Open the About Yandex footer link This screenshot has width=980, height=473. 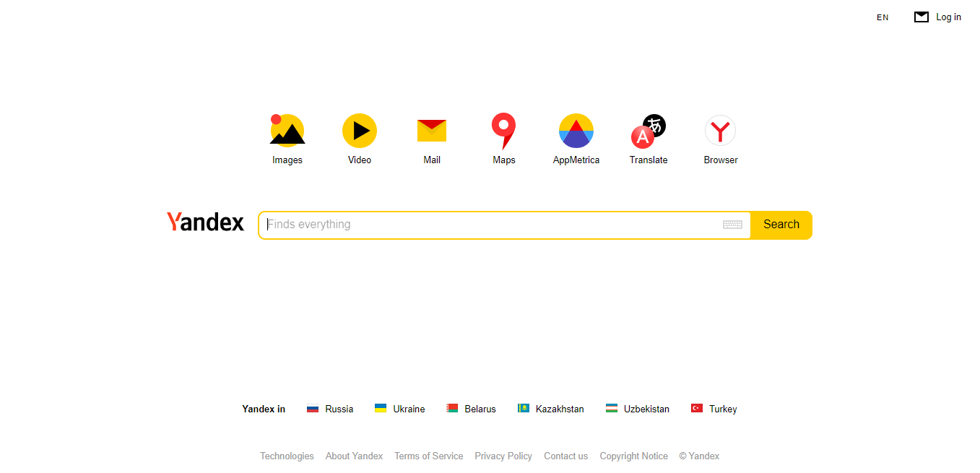[354, 456]
